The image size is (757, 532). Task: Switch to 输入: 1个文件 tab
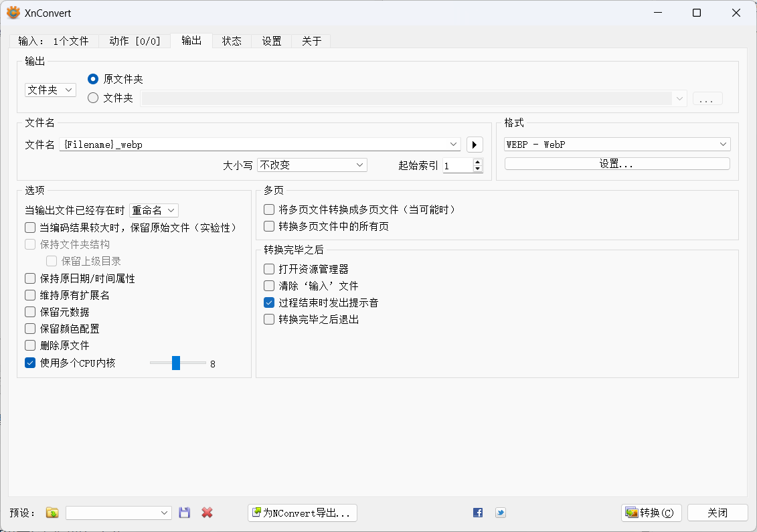tap(54, 41)
